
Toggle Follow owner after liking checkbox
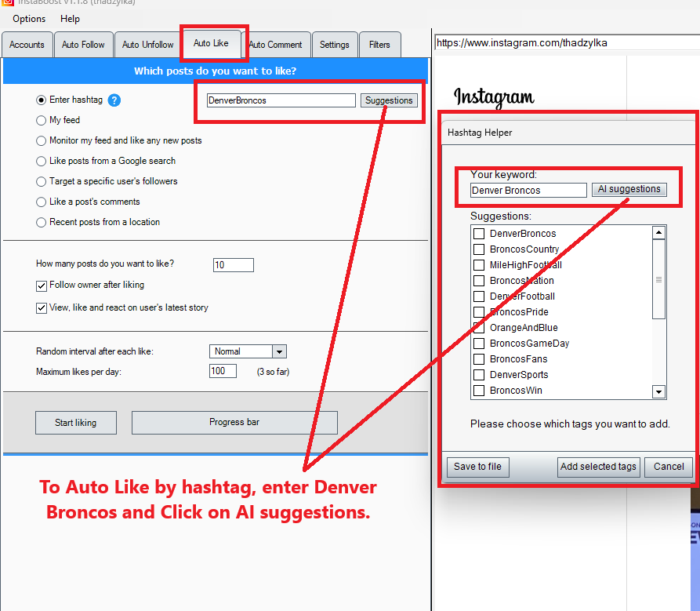[x=42, y=285]
